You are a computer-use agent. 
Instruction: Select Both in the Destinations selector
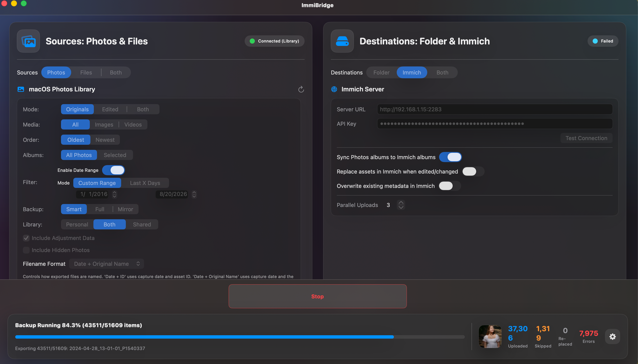[442, 73]
